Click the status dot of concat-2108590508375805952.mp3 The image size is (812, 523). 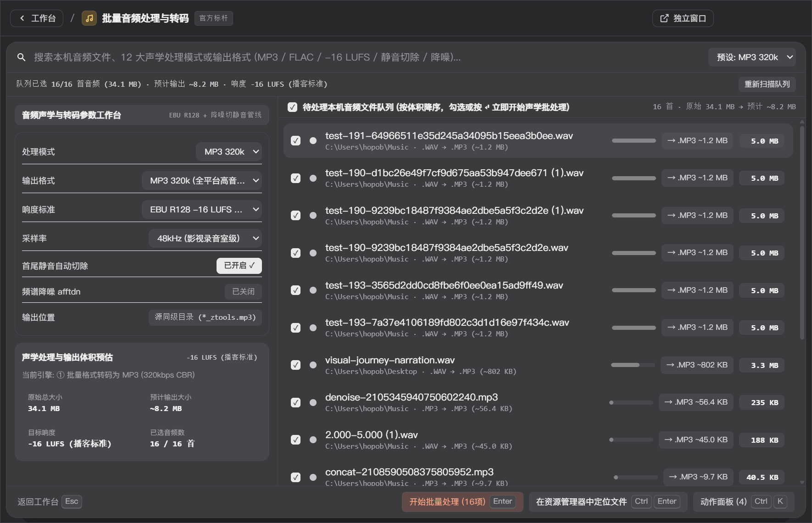pyautogui.click(x=313, y=477)
